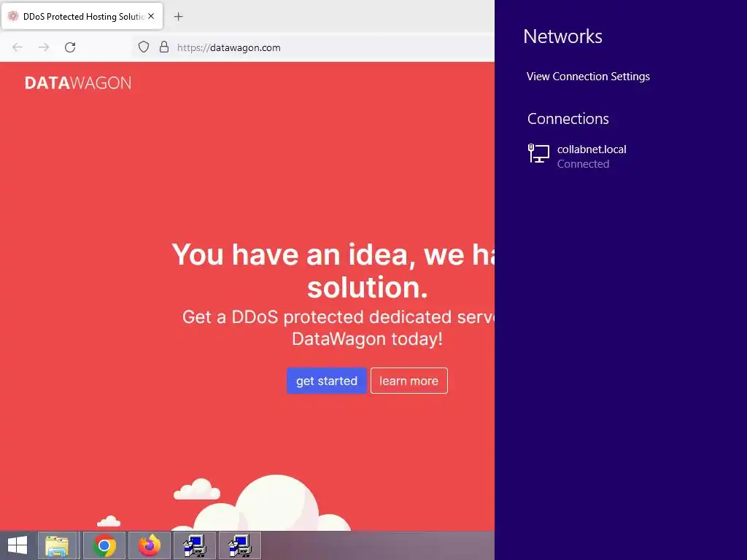Click the wired network computer icon
747x560 pixels.
[538, 153]
